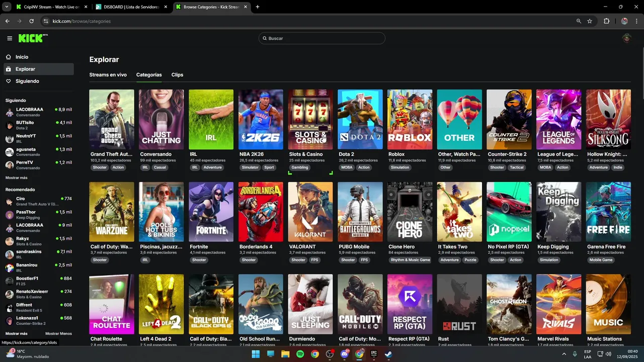The height and width of the screenshot is (362, 644).
Task: Open Left 4 Dead 2 category cover
Action: (161, 304)
